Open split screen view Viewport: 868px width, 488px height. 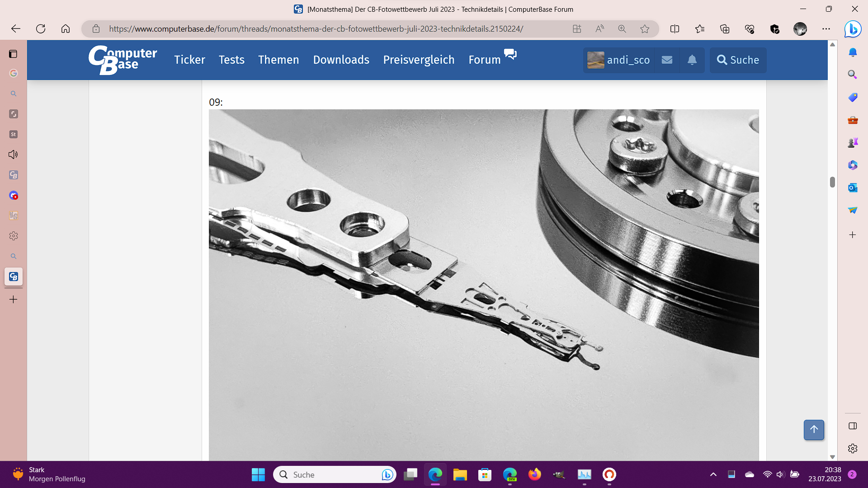pyautogui.click(x=675, y=28)
